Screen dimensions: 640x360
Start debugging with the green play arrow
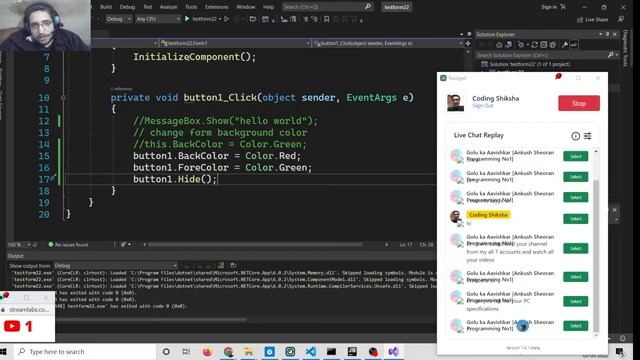[187, 19]
